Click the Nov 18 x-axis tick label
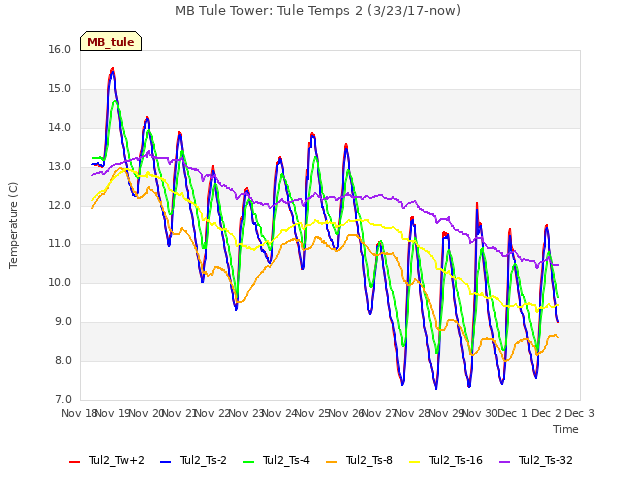 point(78,413)
